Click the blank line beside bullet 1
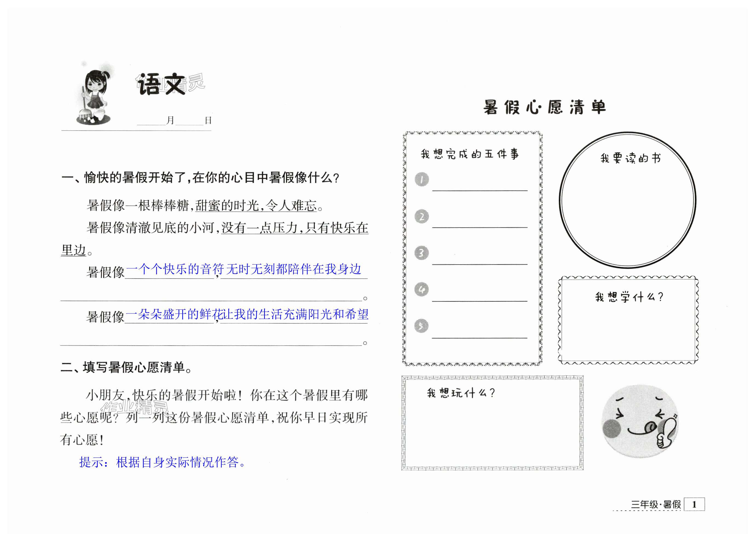This screenshot has height=542, width=756. point(480,190)
